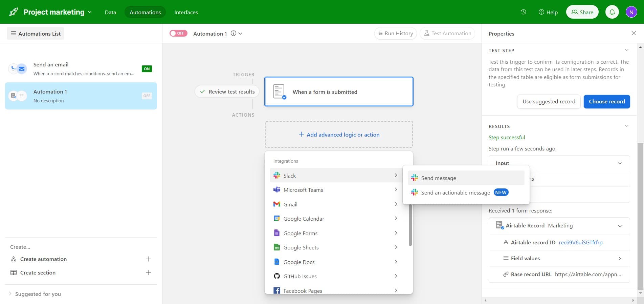Viewport: 644px width, 304px height.
Task: Click plus icon next to Create section
Action: click(x=148, y=272)
